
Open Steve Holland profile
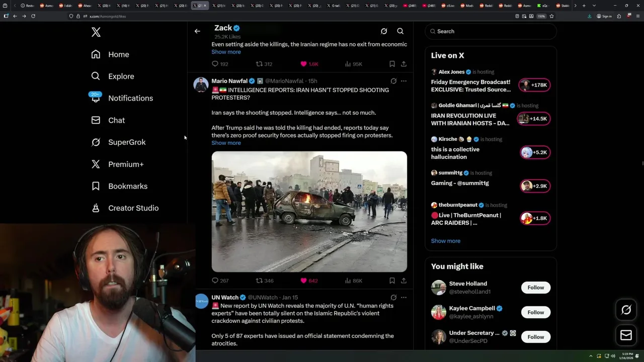tap(468, 284)
